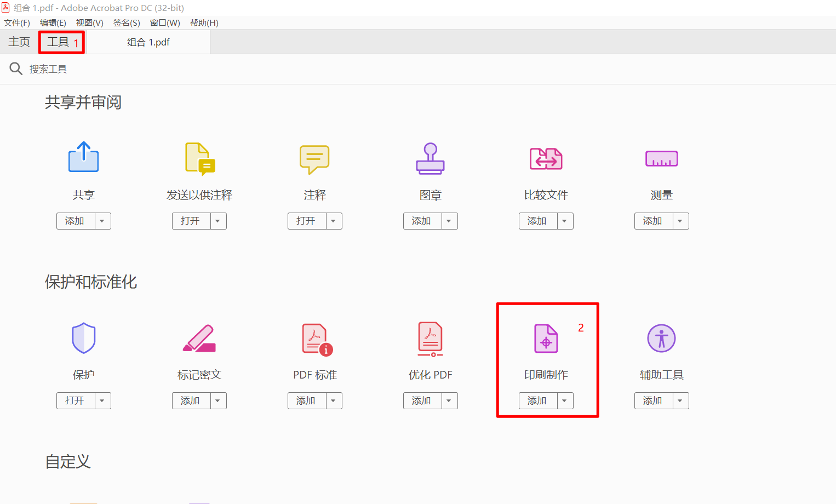
Task: Open the 保护 (Protect) shield icon
Action: point(83,339)
